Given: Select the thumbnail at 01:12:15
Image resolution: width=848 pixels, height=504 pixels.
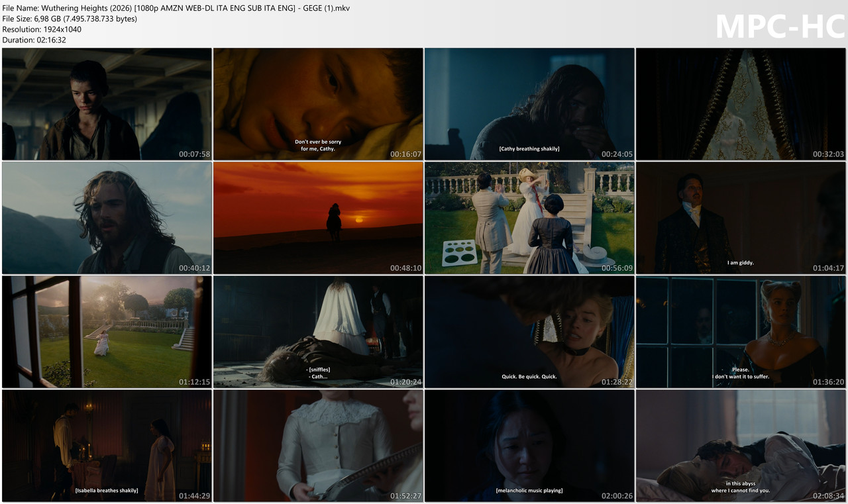Looking at the screenshot, I should coord(107,332).
